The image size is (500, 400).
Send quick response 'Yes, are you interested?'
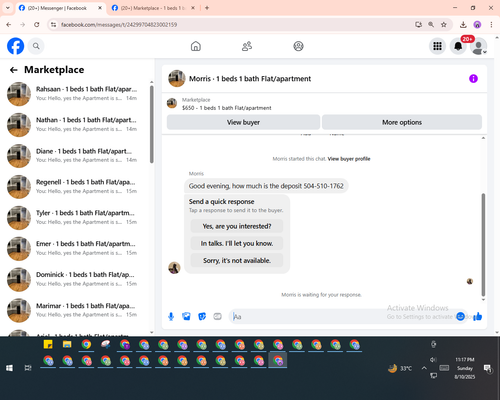click(237, 226)
